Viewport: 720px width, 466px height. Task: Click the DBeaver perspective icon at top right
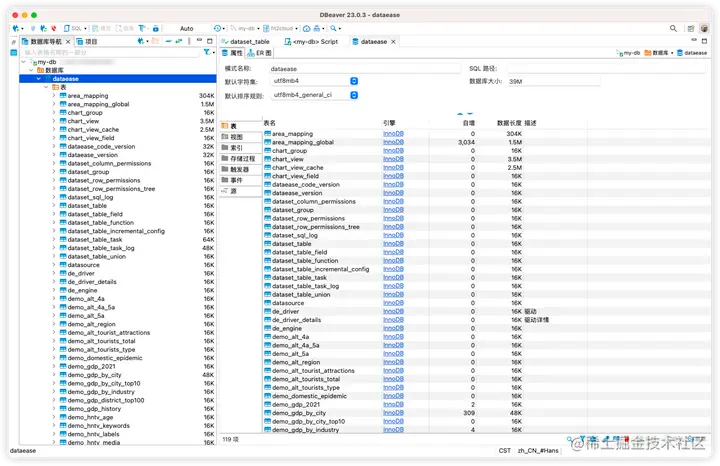tap(704, 28)
